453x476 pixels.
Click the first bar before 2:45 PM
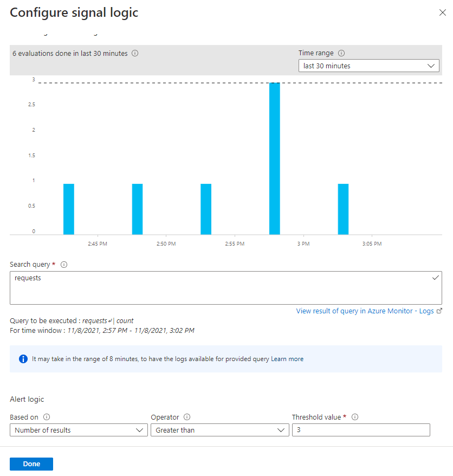click(69, 209)
